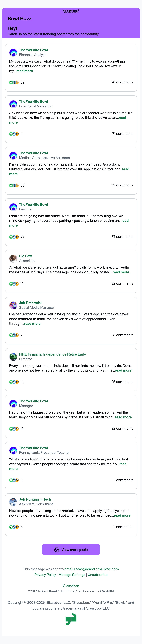Open the 53 comments on Medical Assistant post
Image resolution: width=142 pixels, height=644 pixels.
pyautogui.click(x=122, y=185)
